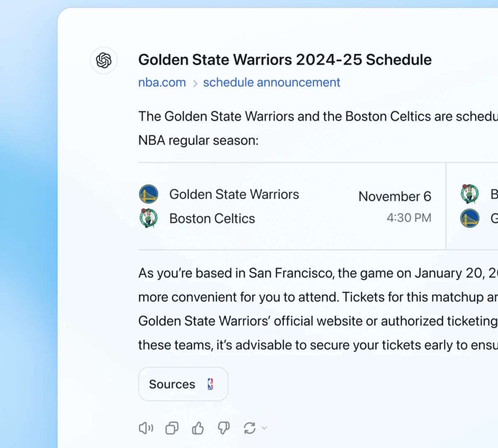Click the breadcrumb chevron after nba.com

click(x=195, y=83)
